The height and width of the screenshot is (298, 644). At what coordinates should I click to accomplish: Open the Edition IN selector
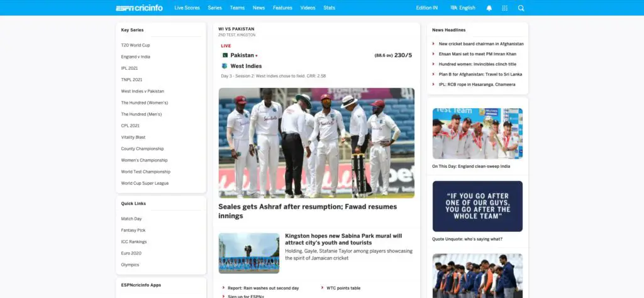pyautogui.click(x=427, y=8)
